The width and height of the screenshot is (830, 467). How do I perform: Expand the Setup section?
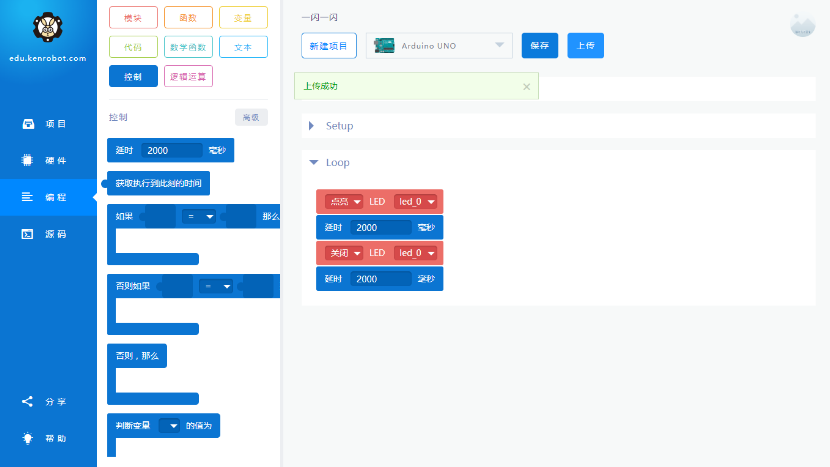pyautogui.click(x=312, y=126)
